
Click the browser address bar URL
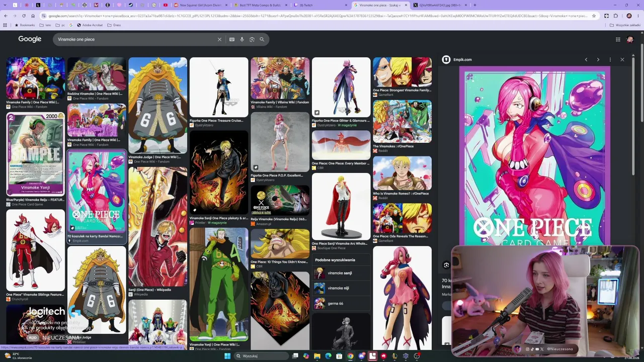[318, 16]
